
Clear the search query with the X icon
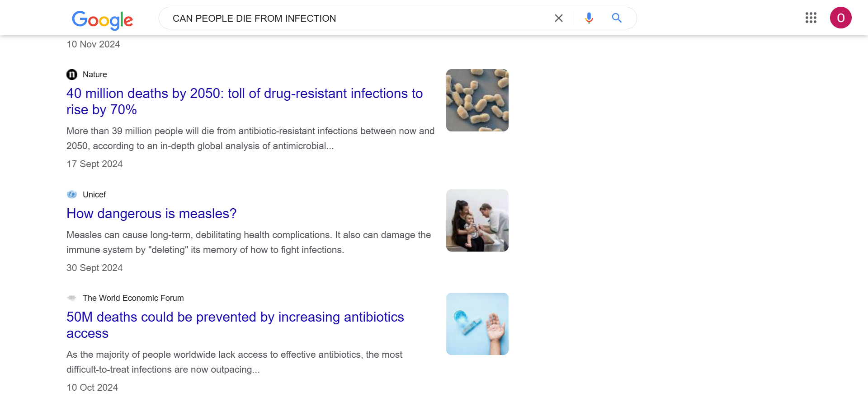tap(559, 18)
